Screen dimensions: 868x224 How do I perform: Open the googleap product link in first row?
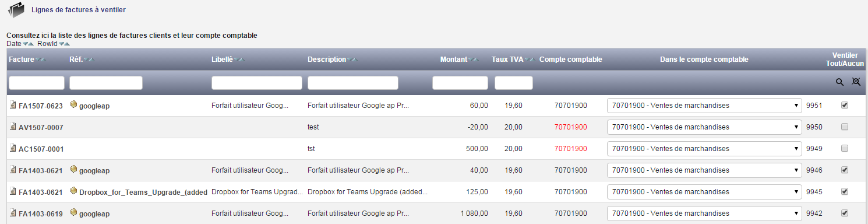pos(94,106)
